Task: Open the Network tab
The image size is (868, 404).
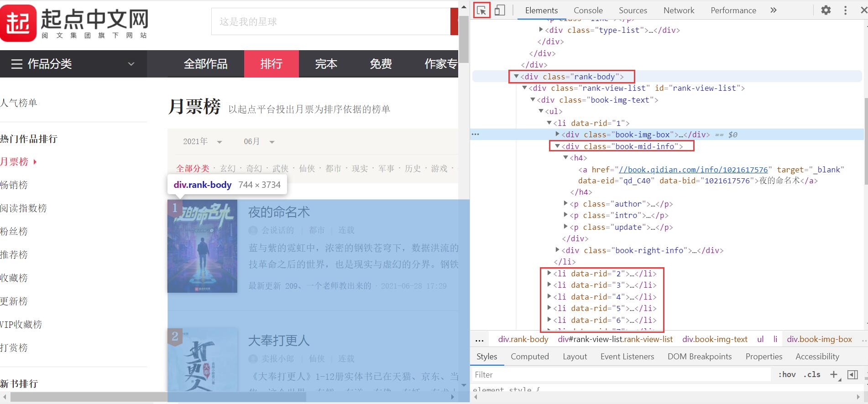Action: click(x=679, y=10)
